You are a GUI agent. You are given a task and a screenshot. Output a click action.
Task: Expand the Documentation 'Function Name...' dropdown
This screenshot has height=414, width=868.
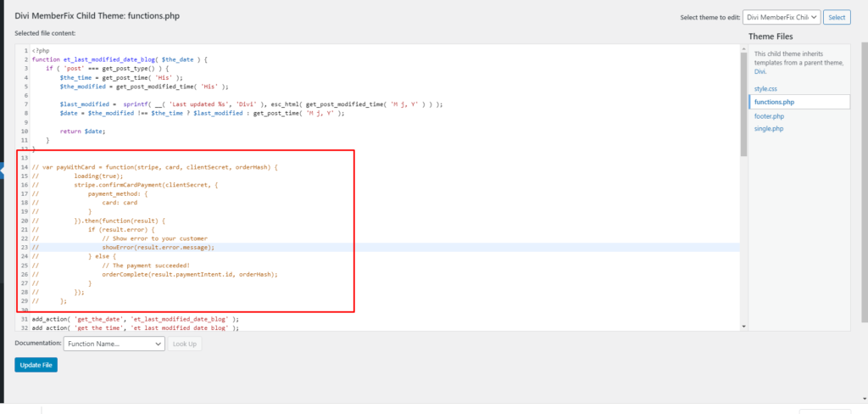[x=114, y=344]
